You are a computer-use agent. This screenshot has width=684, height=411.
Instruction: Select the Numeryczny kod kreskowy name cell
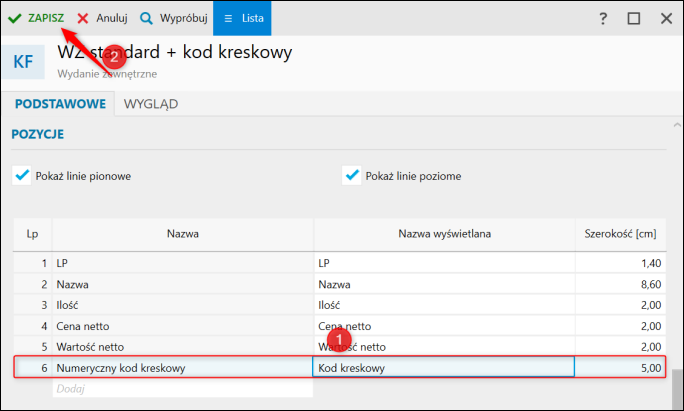(x=183, y=368)
